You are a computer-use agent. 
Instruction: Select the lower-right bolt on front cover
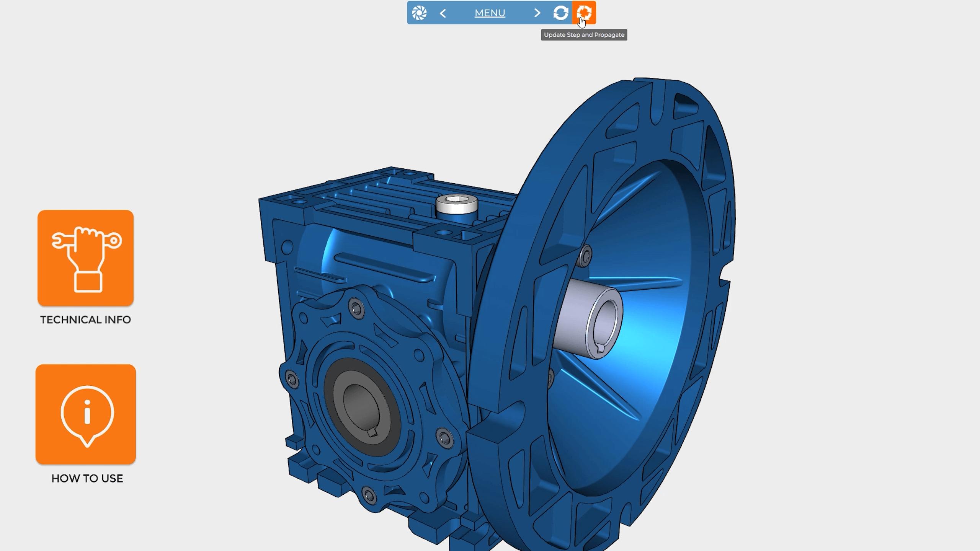pyautogui.click(x=444, y=438)
